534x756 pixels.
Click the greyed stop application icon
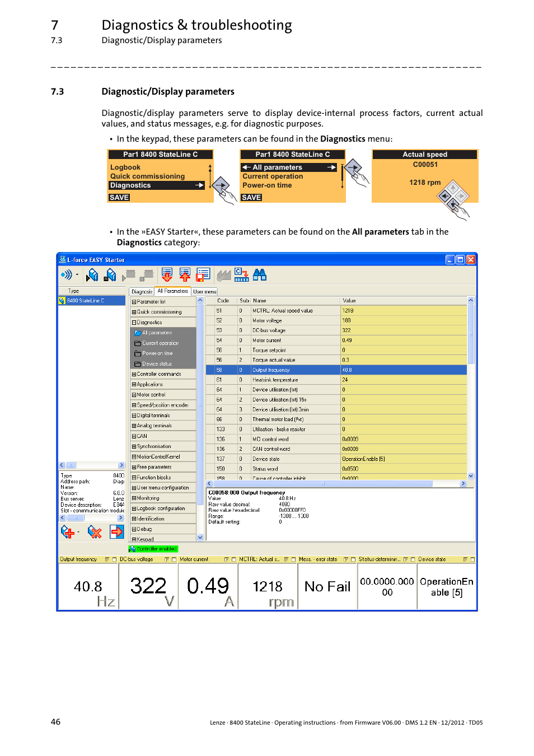pyautogui.click(x=148, y=274)
